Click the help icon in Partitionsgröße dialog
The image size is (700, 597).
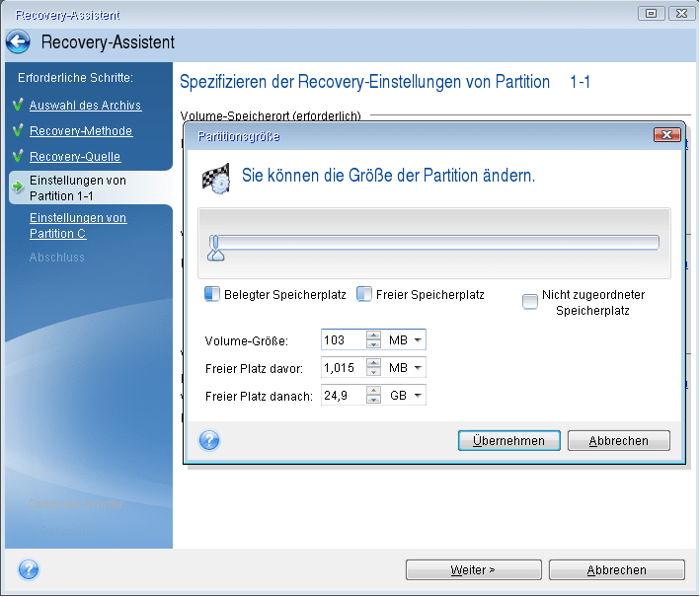click(x=209, y=440)
